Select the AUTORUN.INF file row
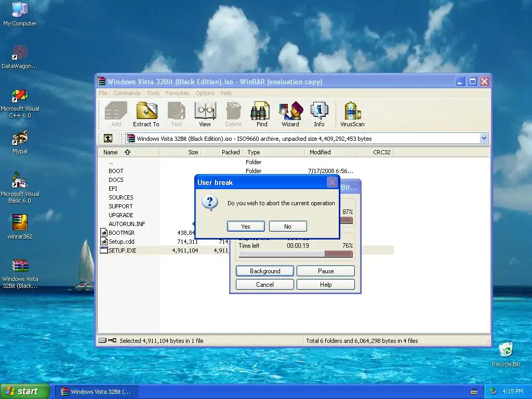 tap(127, 224)
